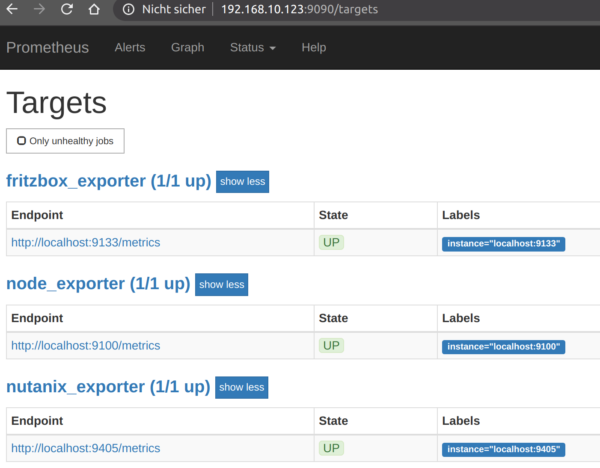Open the Help menu item
Screen dimensions: 600x468
pos(314,47)
